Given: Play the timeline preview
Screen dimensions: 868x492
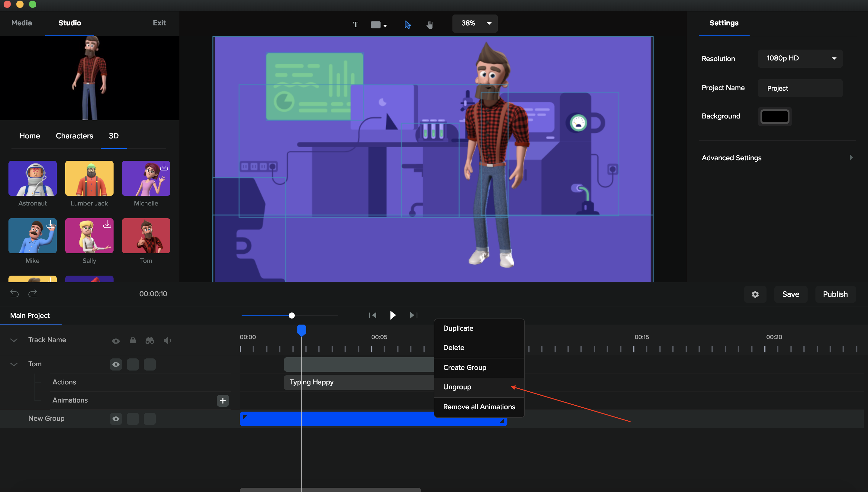Looking at the screenshot, I should [392, 315].
